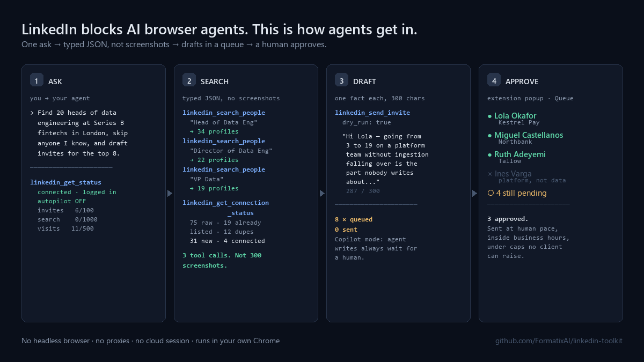Image resolution: width=644 pixels, height=362 pixels.
Task: Click the 'connected · logged in' status
Action: pos(77,192)
